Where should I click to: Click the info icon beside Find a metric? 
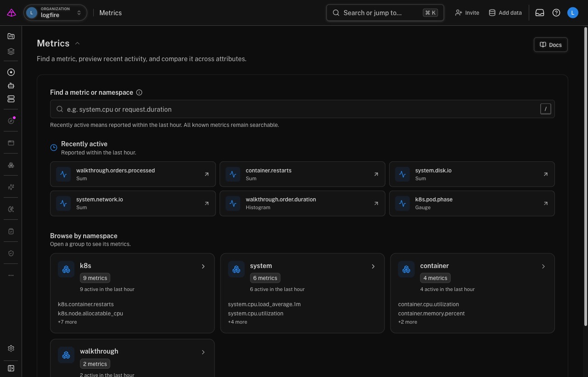click(139, 92)
